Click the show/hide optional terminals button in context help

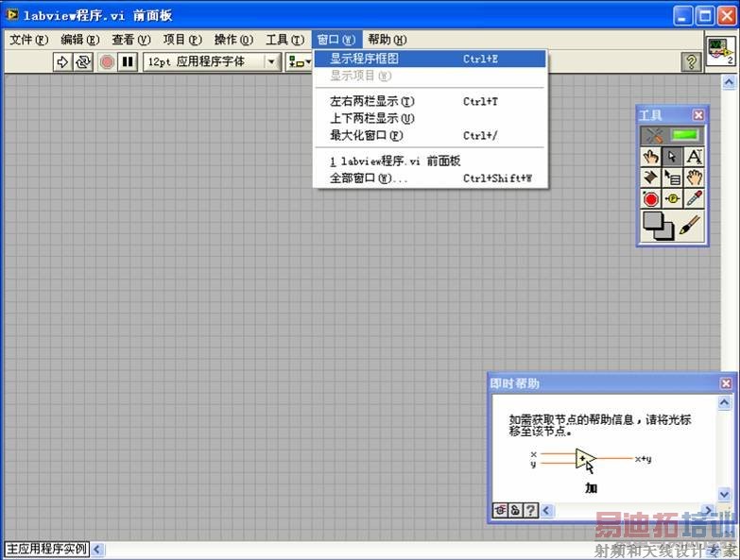[500, 510]
